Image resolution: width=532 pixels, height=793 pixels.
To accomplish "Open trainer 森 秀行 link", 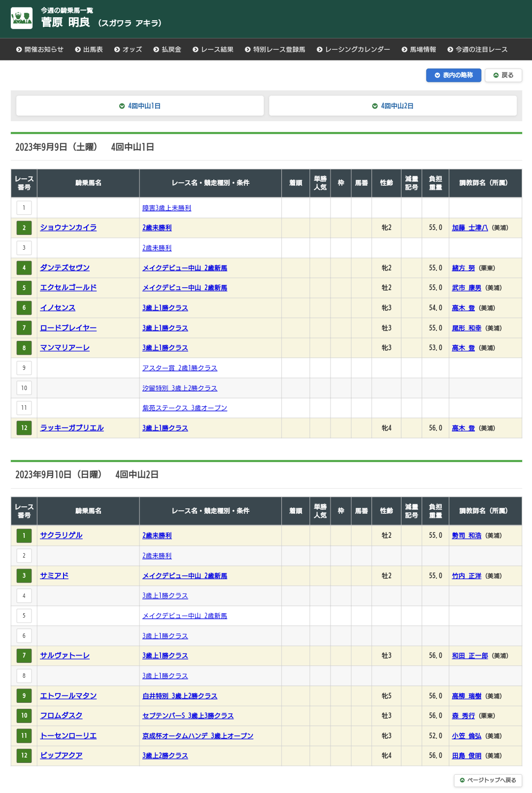I will coord(464,716).
